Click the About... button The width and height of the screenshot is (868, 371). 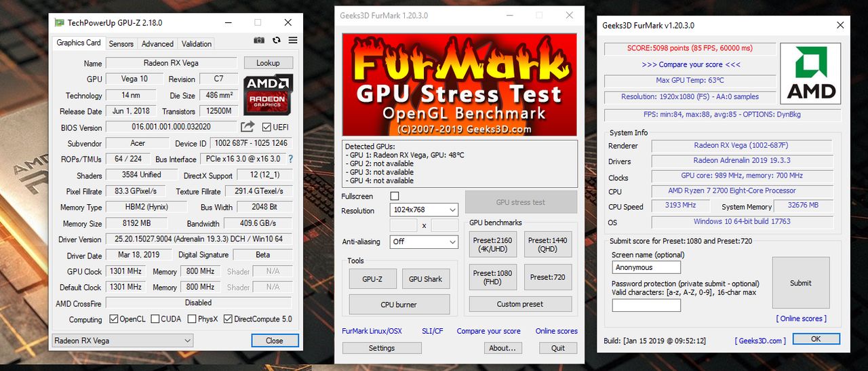pyautogui.click(x=503, y=348)
